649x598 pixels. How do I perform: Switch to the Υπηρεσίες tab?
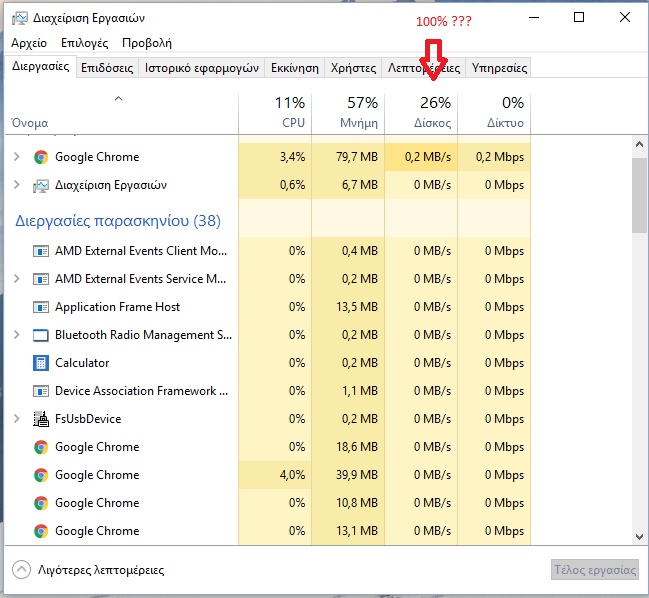click(x=499, y=68)
